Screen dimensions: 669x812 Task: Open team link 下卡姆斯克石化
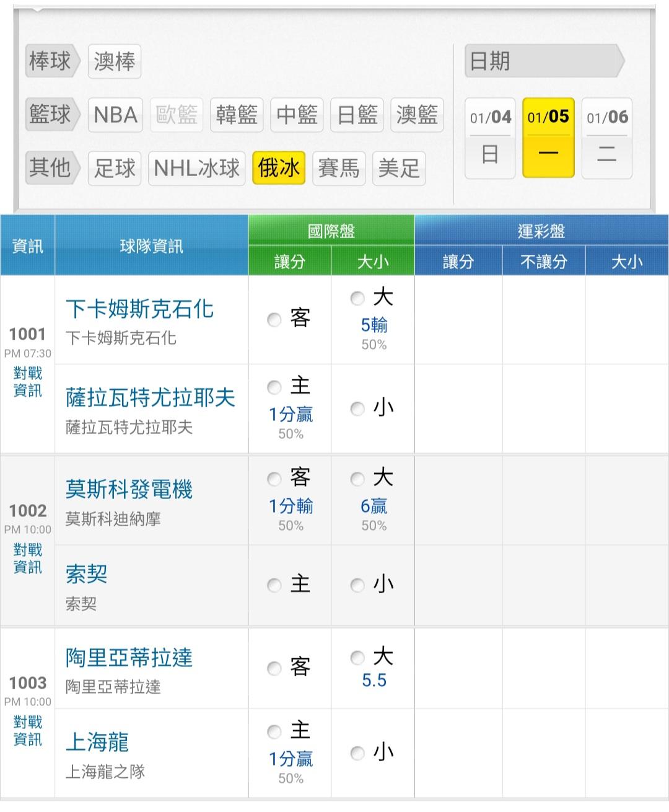pyautogui.click(x=139, y=309)
